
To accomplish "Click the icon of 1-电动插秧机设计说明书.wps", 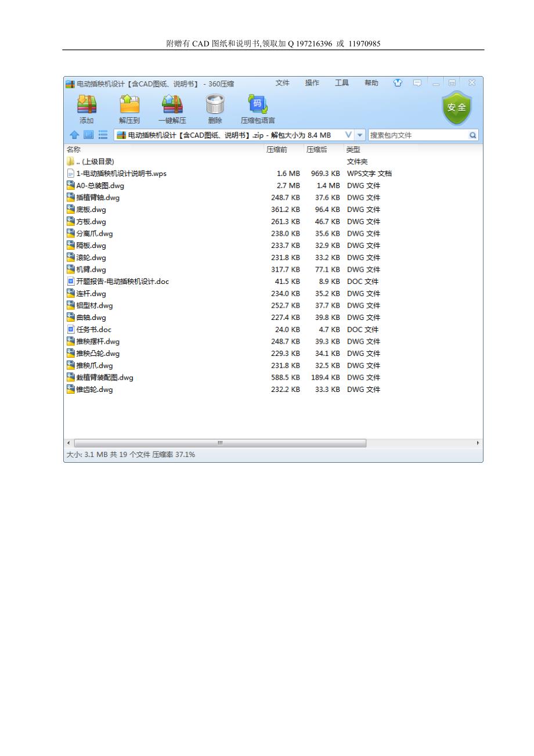I will pyautogui.click(x=71, y=174).
